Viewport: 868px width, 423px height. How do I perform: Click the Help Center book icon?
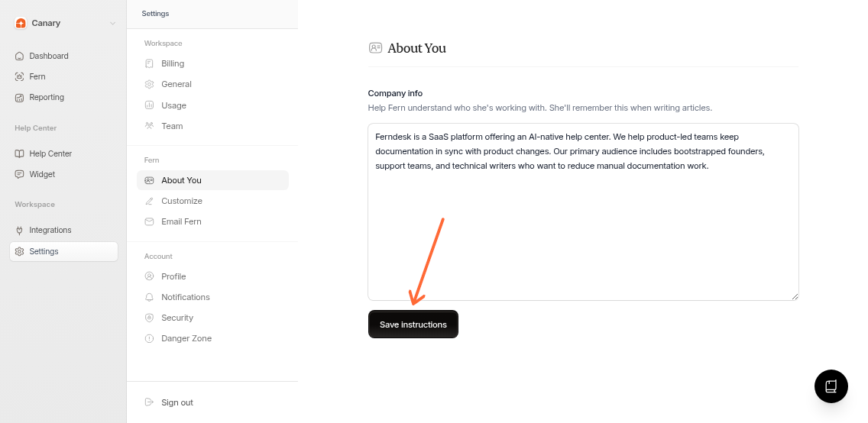pyautogui.click(x=20, y=153)
